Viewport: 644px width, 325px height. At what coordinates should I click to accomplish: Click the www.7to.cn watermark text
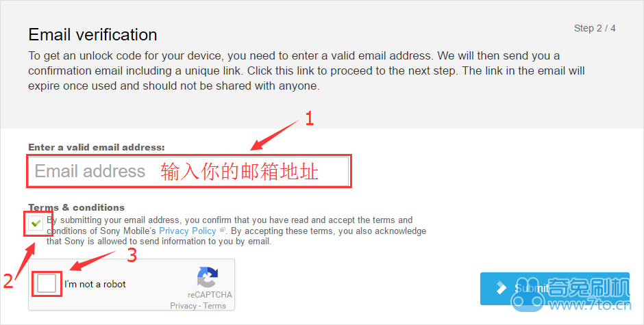pyautogui.click(x=590, y=305)
